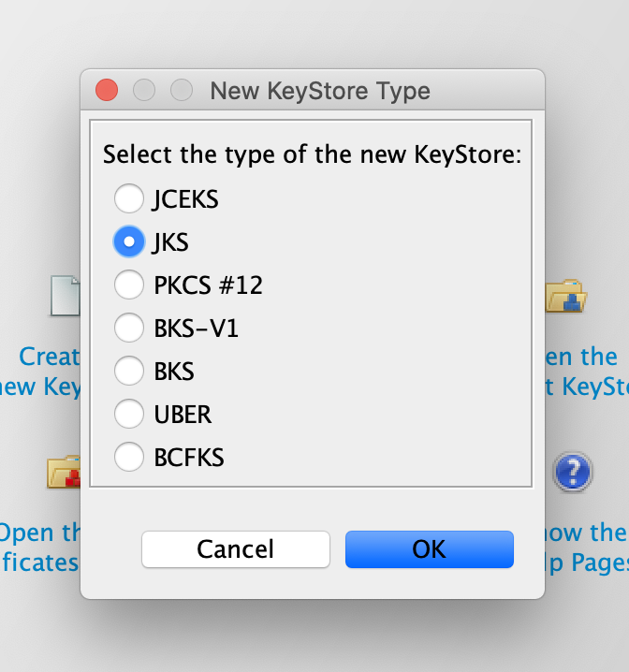Click the Create new KeyStore link text
629x672 pixels.
click(x=45, y=371)
